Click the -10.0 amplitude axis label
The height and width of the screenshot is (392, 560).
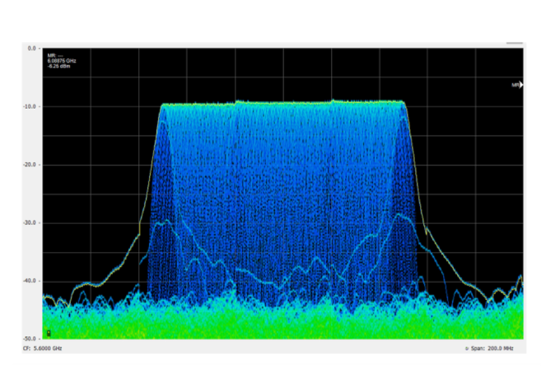point(30,107)
